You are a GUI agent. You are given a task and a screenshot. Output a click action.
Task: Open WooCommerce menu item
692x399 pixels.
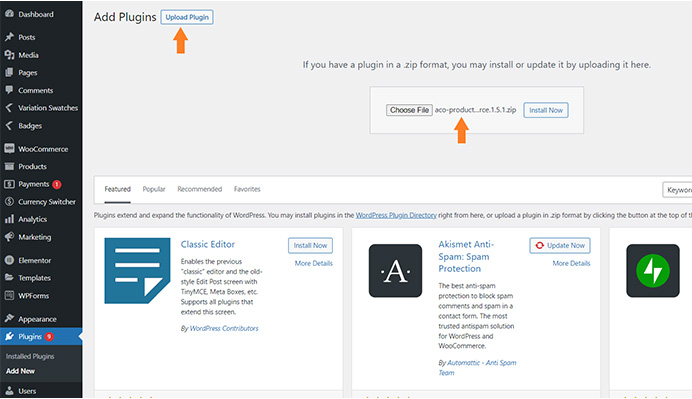click(x=43, y=149)
